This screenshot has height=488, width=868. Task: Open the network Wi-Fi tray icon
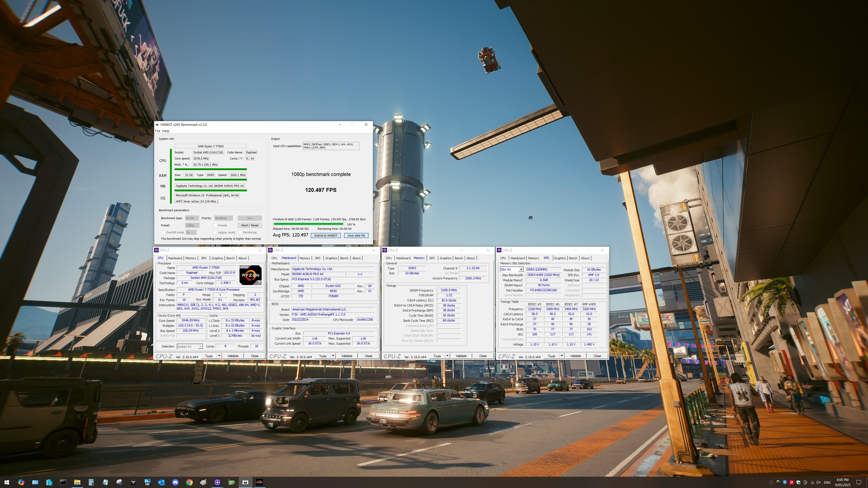(x=812, y=482)
